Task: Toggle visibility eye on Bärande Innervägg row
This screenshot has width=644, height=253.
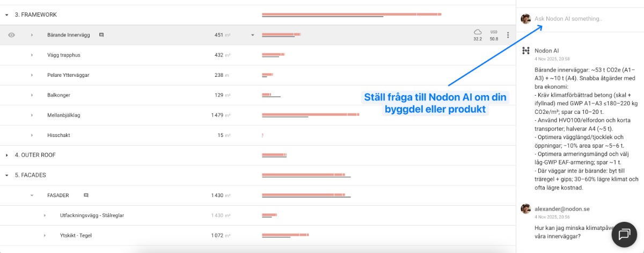Action: pyautogui.click(x=12, y=35)
